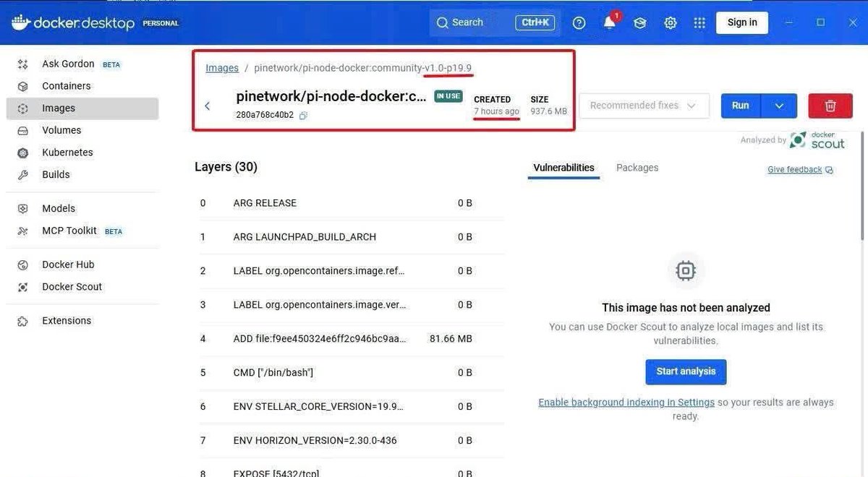Click the 81.66 MB layer size
Screen dimensions: 868x477
coord(451,338)
